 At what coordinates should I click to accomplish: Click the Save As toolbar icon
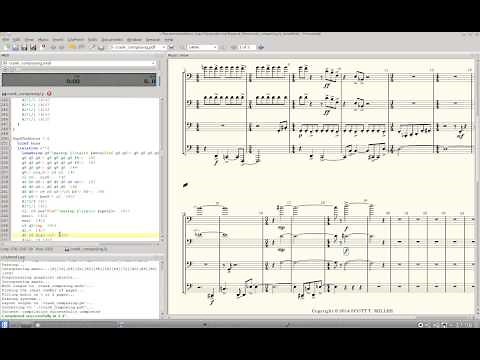(33, 47)
